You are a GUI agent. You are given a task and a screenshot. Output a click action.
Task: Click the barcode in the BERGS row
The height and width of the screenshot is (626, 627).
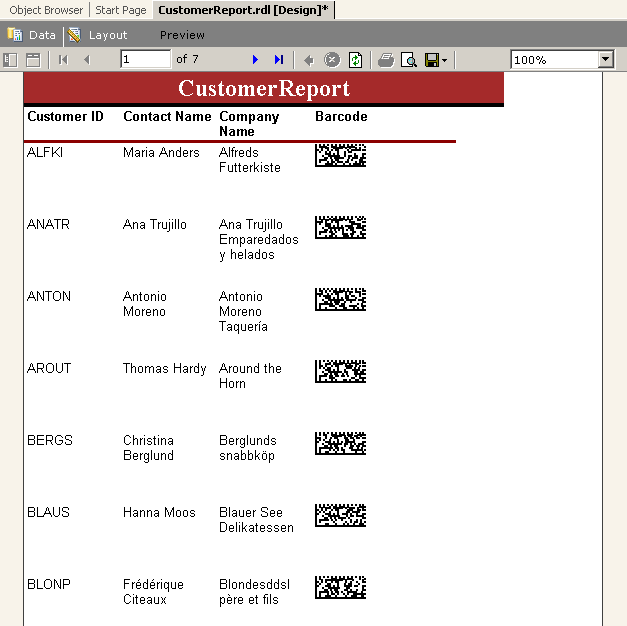click(340, 443)
